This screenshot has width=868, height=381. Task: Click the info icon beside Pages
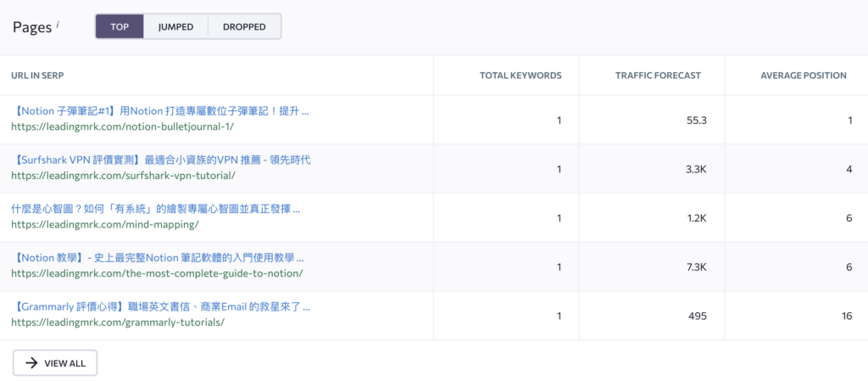(x=58, y=24)
